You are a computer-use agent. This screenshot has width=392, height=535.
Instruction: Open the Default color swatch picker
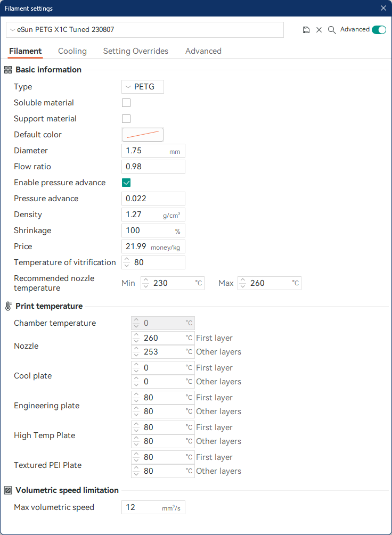tap(143, 135)
